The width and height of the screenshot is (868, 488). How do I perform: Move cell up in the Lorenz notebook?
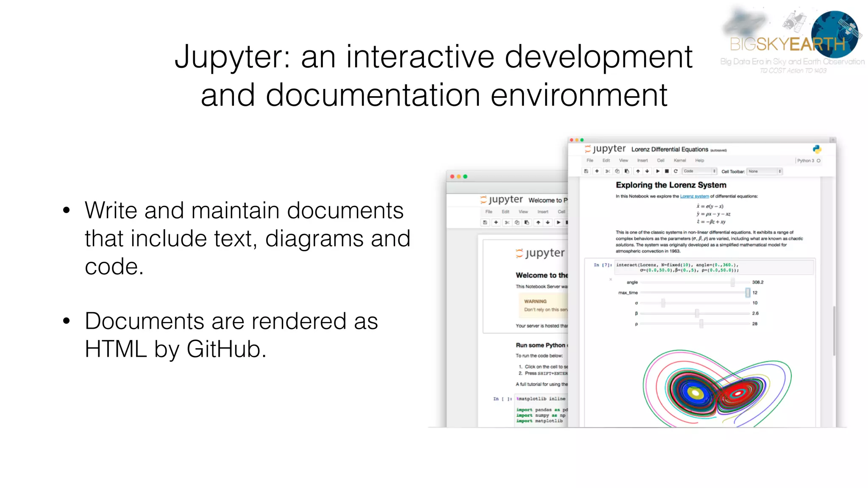[x=638, y=171]
